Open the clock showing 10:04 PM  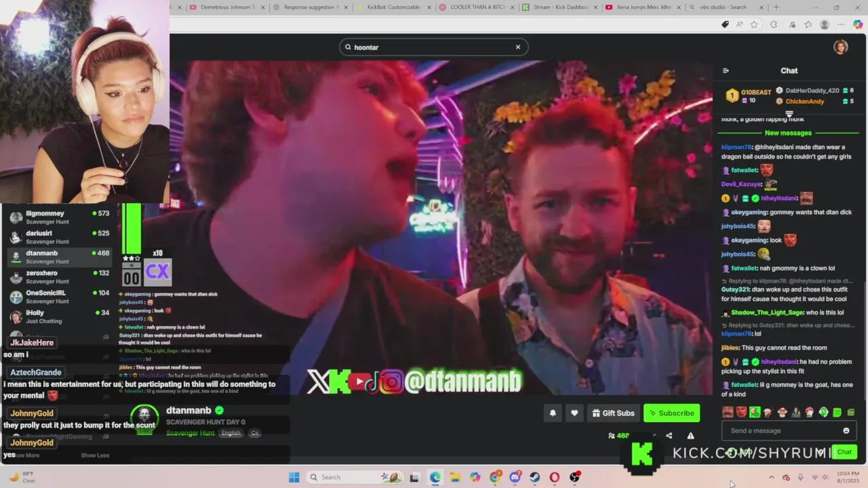click(848, 477)
